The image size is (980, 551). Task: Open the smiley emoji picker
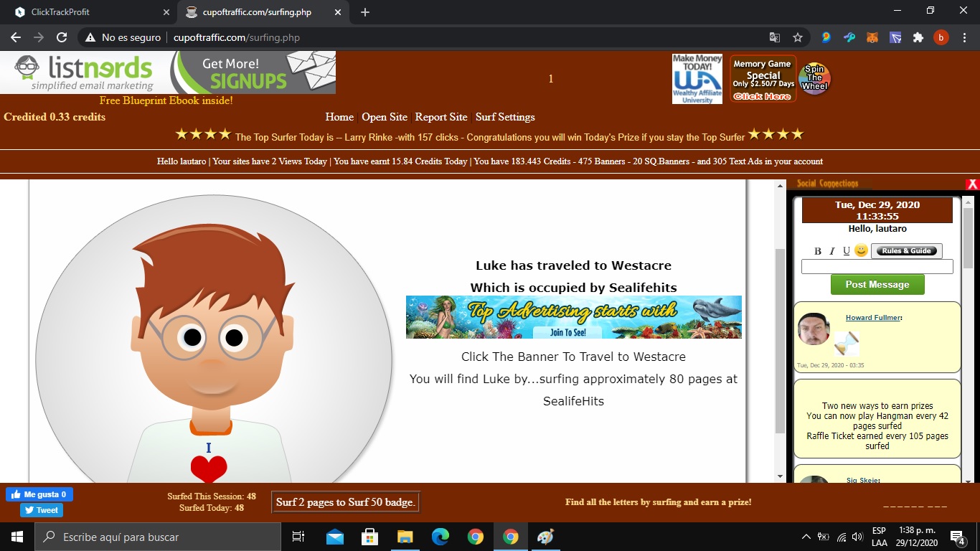point(861,250)
